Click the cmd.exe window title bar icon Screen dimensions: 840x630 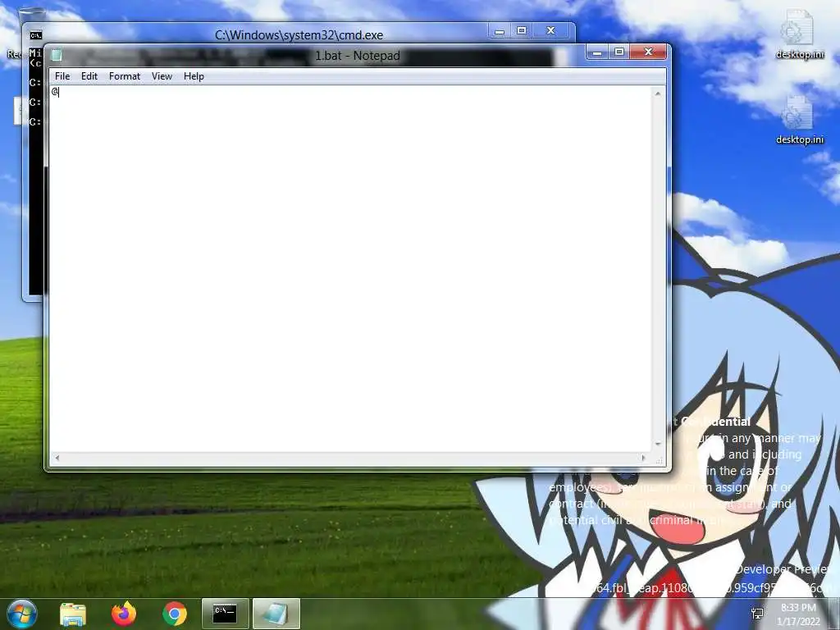(x=35, y=34)
